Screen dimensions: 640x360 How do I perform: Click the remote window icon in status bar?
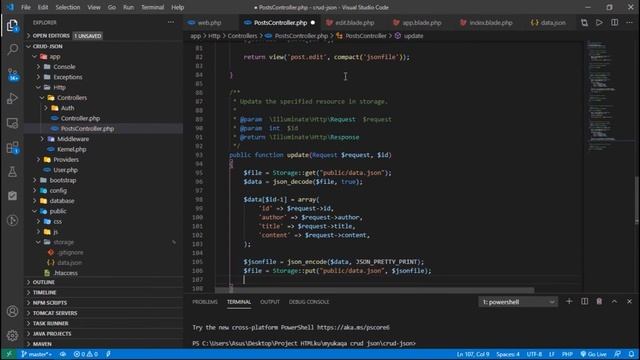click(x=9, y=354)
